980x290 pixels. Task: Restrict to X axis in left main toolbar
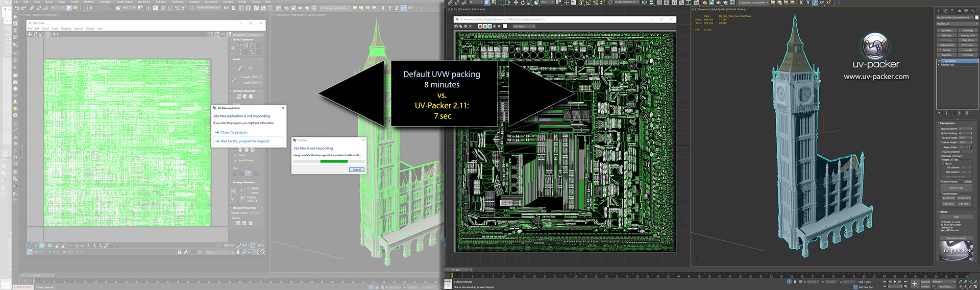click(x=383, y=8)
